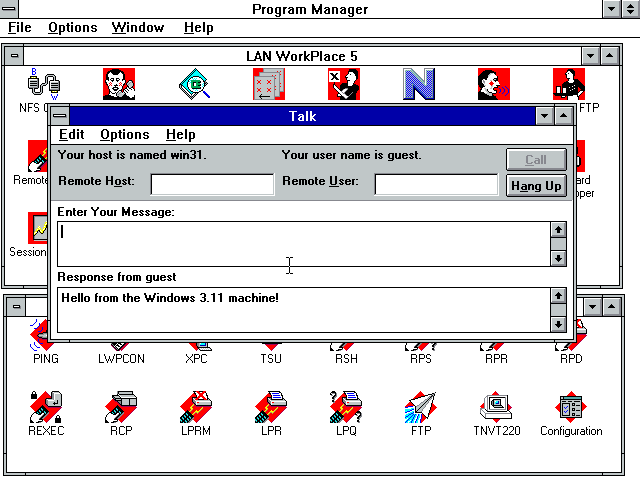640x480 pixels.
Task: Click inside the Enter Your Message text area
Action: click(304, 244)
